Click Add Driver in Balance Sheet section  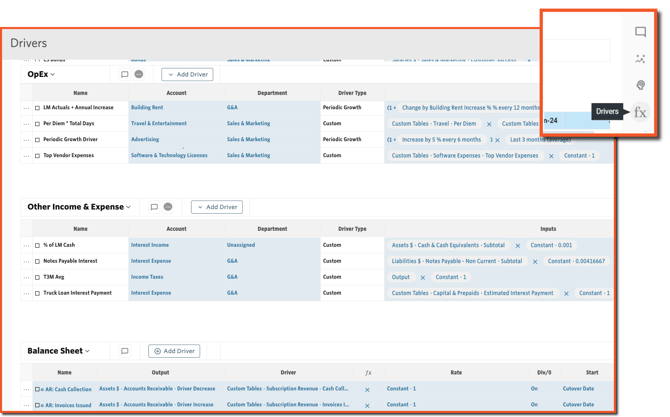pyautogui.click(x=174, y=351)
